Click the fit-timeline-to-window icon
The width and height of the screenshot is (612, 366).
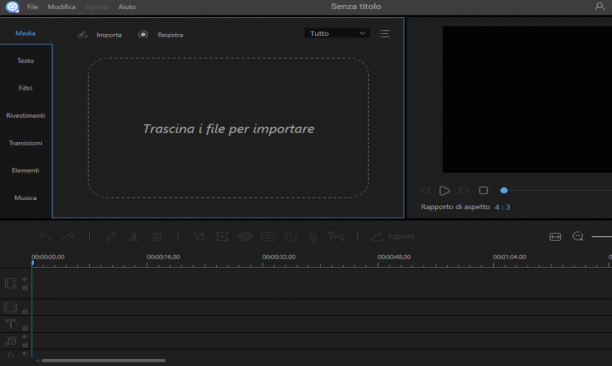(555, 236)
